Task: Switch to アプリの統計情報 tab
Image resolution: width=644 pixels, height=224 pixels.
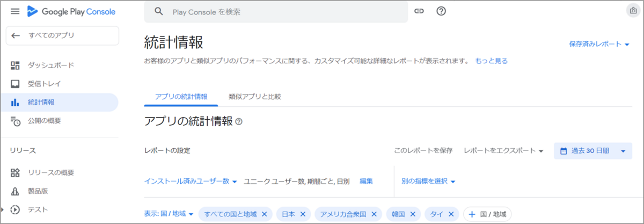Action: coord(181,97)
